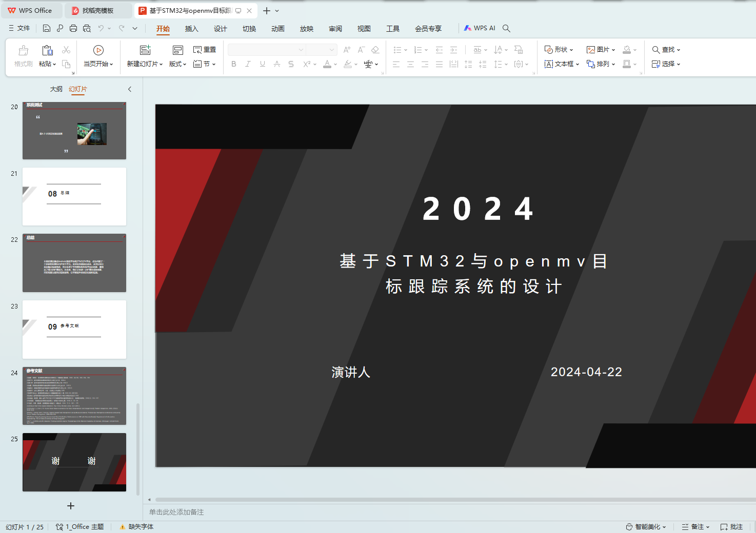Toggle Bold formatting
The width and height of the screenshot is (756, 533).
coord(234,64)
